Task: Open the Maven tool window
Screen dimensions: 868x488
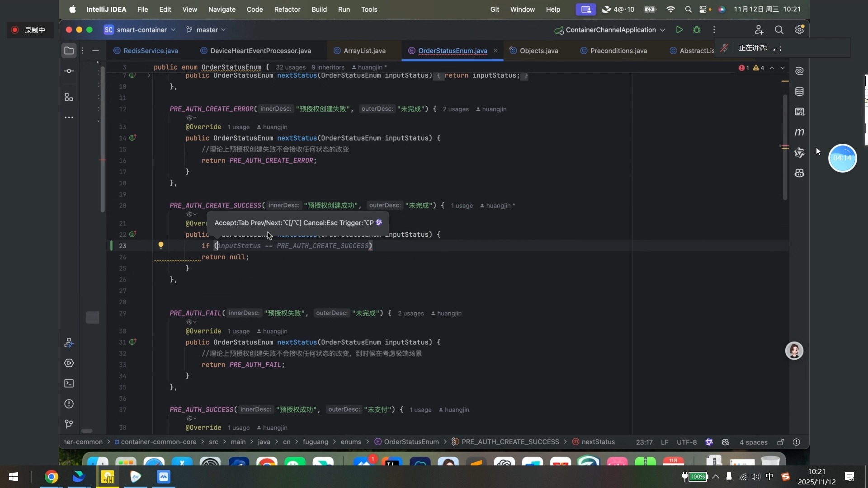Action: point(799,132)
